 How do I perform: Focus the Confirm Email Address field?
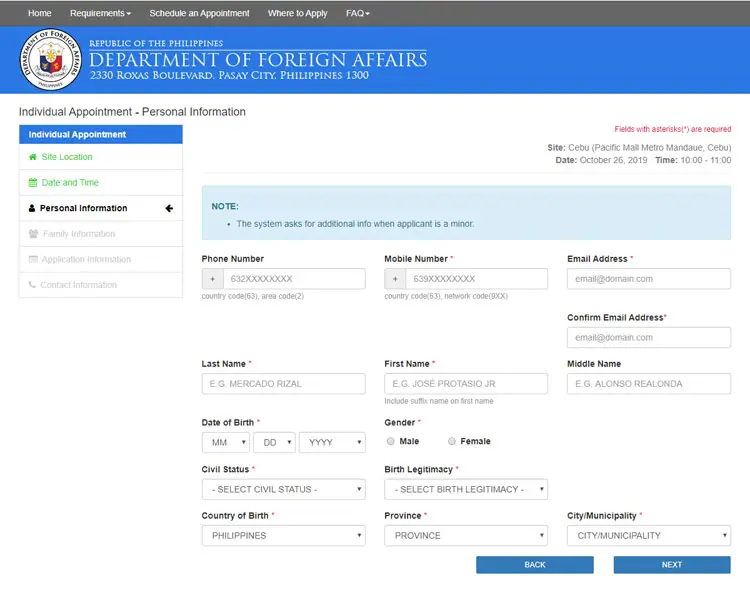(x=649, y=338)
